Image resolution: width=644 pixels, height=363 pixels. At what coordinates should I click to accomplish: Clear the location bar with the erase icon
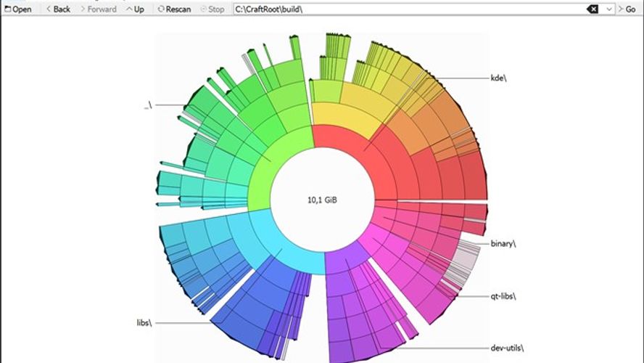pos(593,9)
